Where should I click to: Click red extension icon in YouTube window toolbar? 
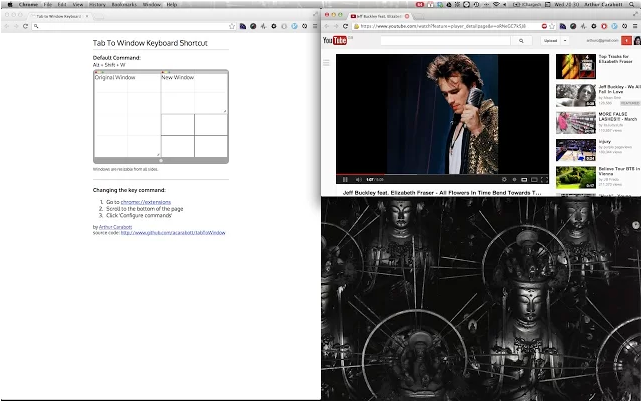(x=604, y=26)
